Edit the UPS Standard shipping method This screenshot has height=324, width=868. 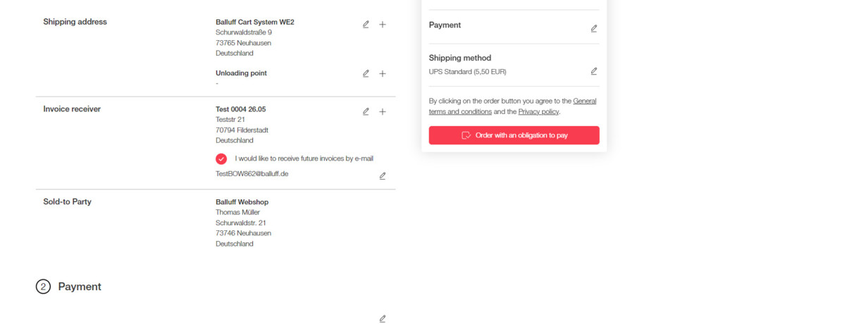pos(594,71)
